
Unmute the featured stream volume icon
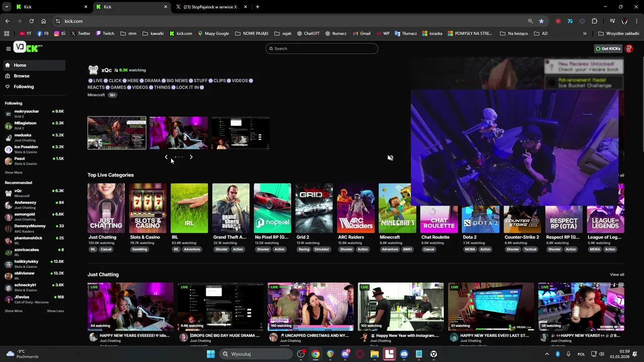tap(390, 158)
